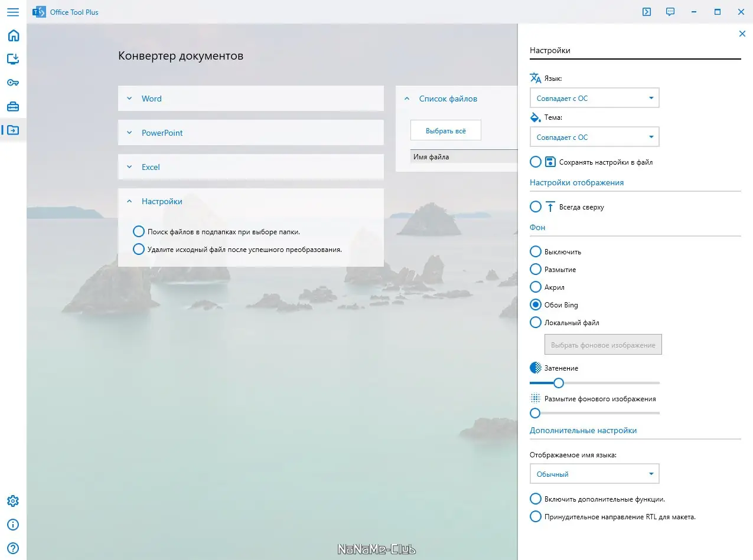
Task: Select the document converter sidebar icon
Action: point(13,130)
